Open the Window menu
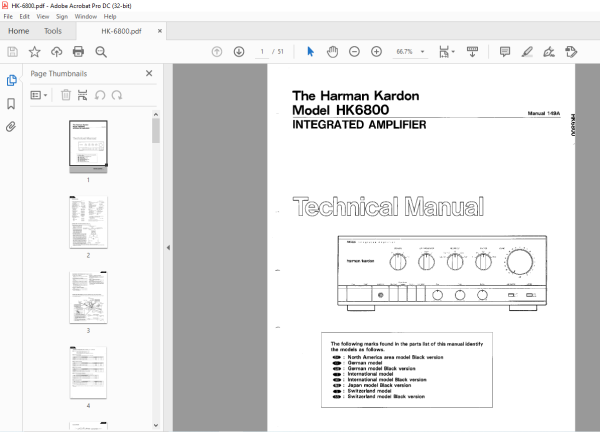600x432 pixels. click(86, 16)
